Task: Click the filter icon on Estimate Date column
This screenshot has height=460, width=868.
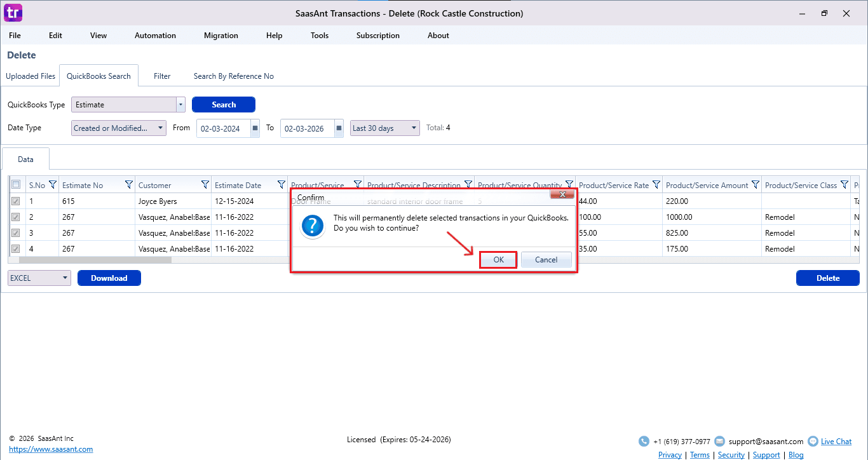Action: pos(281,185)
